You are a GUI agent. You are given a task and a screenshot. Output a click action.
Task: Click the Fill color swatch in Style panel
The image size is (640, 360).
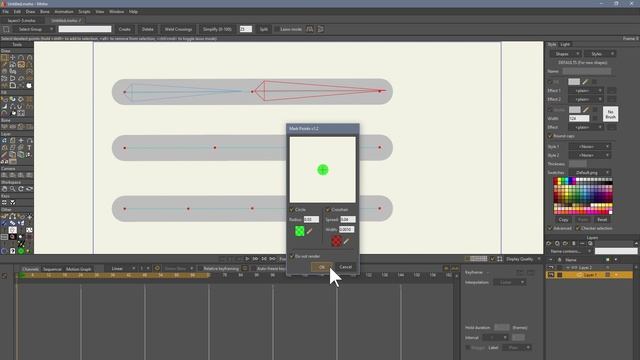tap(574, 82)
